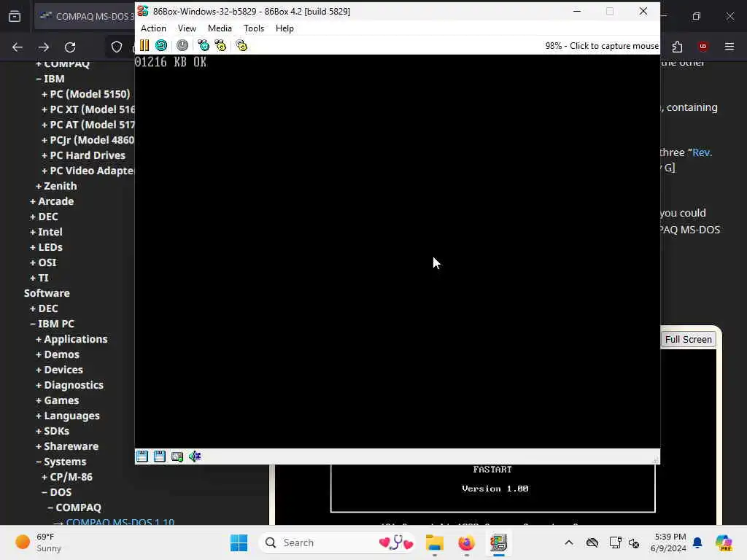747x560 pixels.
Task: Select the COMPAQ MS-DOS browser tab
Action: pos(86,16)
